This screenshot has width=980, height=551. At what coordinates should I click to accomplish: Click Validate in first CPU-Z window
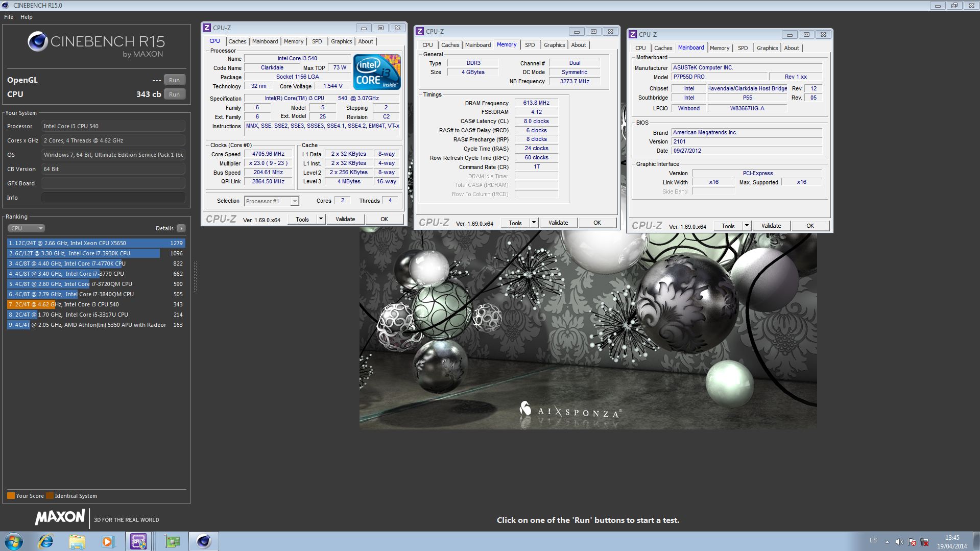point(345,219)
